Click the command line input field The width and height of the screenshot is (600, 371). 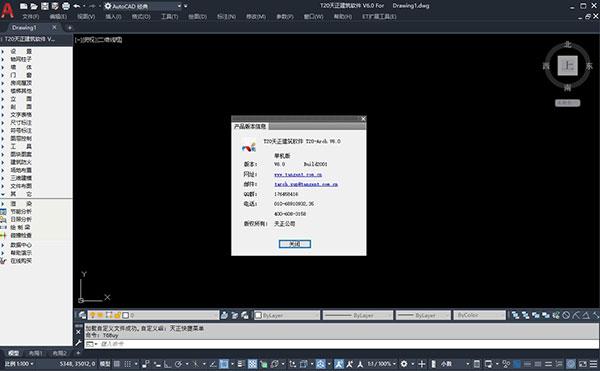point(341,344)
